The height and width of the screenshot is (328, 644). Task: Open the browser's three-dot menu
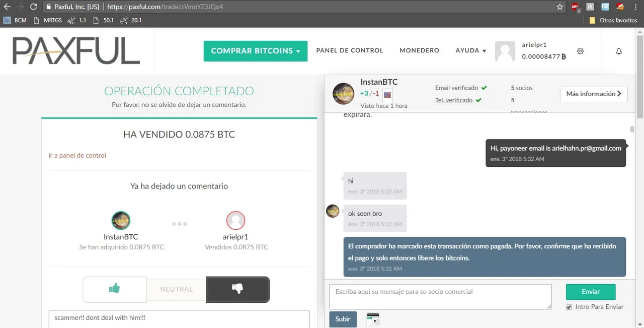coord(636,7)
